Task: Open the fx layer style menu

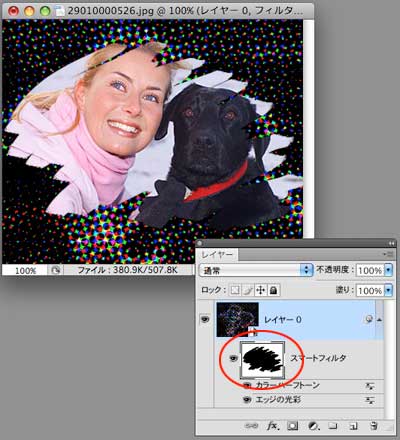Action: (272, 426)
